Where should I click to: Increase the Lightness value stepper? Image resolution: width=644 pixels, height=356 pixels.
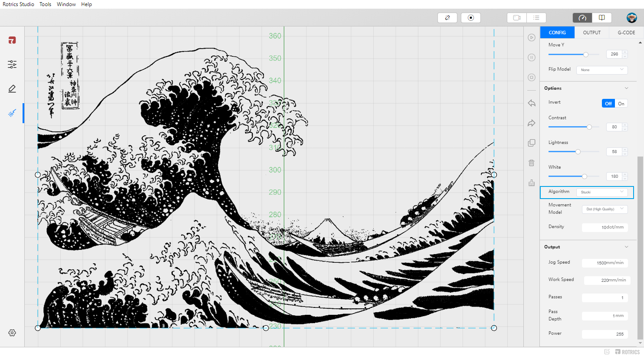pyautogui.click(x=625, y=150)
